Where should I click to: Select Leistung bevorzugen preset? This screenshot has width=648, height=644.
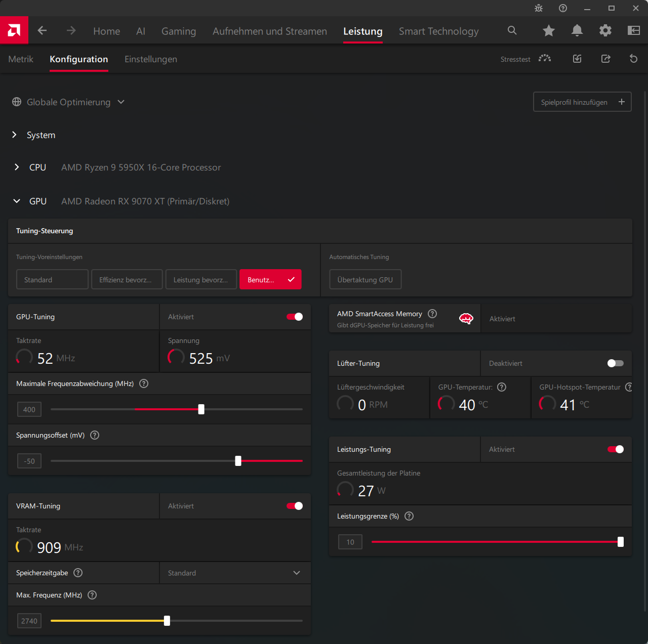[x=201, y=279]
